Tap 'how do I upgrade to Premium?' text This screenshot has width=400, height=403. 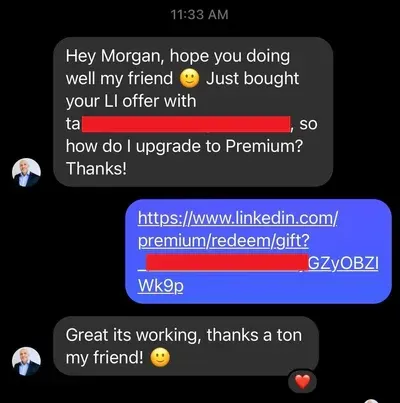(x=184, y=146)
